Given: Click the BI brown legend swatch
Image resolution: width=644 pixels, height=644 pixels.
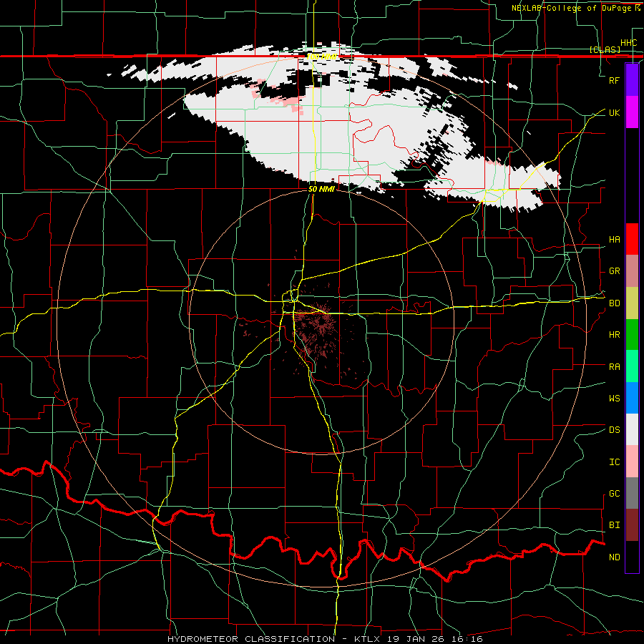Looking at the screenshot, I should [632, 525].
